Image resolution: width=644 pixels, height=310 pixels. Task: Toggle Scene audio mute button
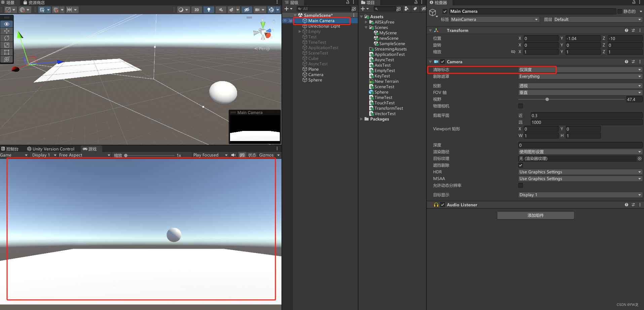pos(221,10)
